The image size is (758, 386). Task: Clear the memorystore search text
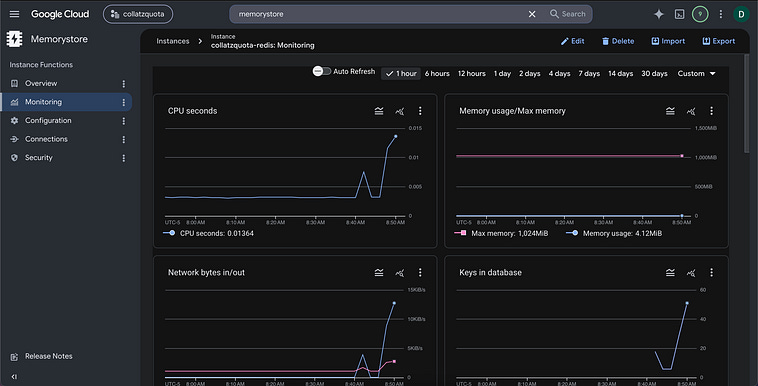[x=532, y=14]
